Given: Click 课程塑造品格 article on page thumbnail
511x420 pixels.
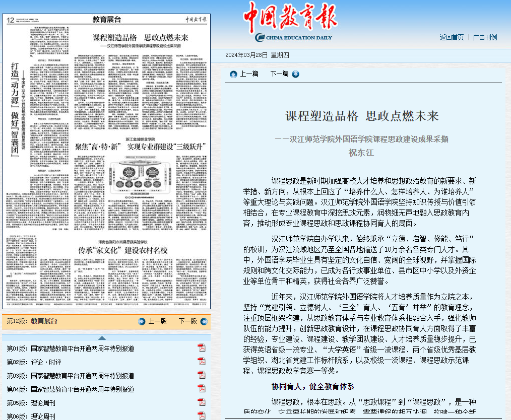Looking at the screenshot, I should point(141,38).
